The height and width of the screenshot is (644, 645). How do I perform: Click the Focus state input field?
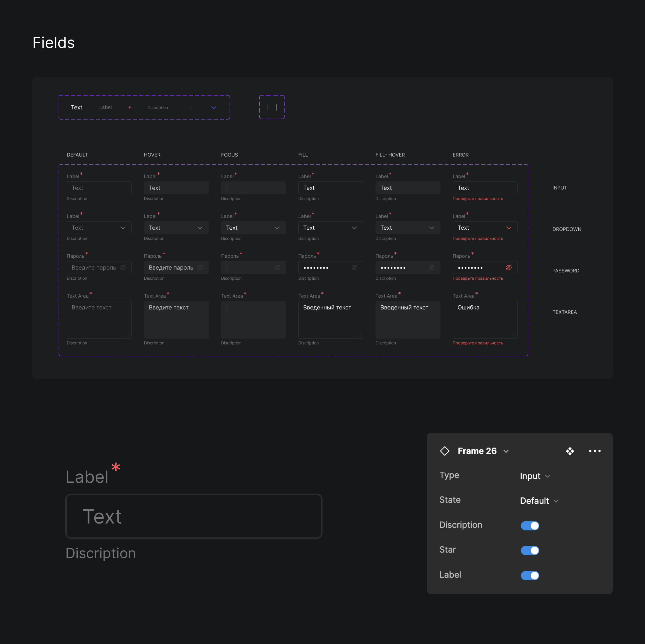tap(253, 188)
